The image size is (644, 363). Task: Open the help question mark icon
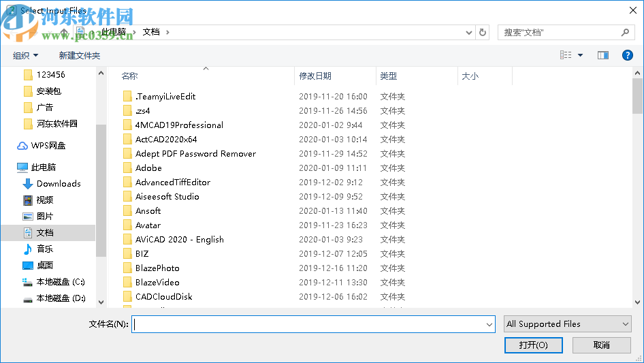tap(627, 55)
